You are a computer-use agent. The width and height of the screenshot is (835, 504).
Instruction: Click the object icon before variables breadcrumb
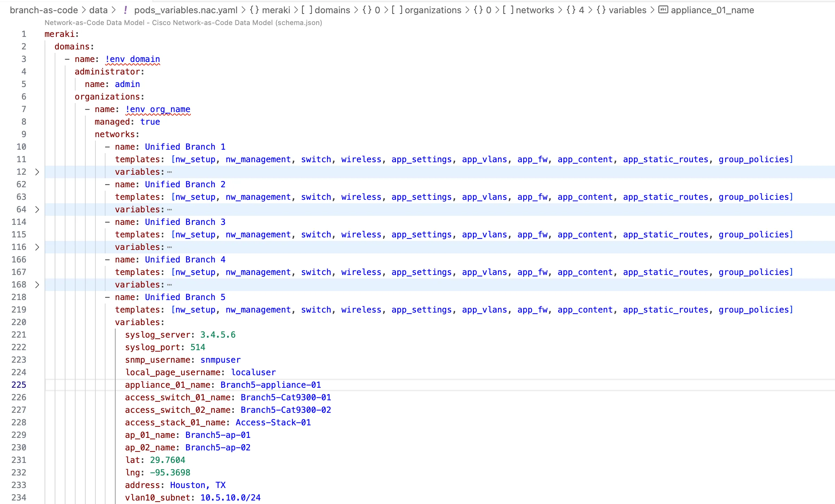(601, 10)
